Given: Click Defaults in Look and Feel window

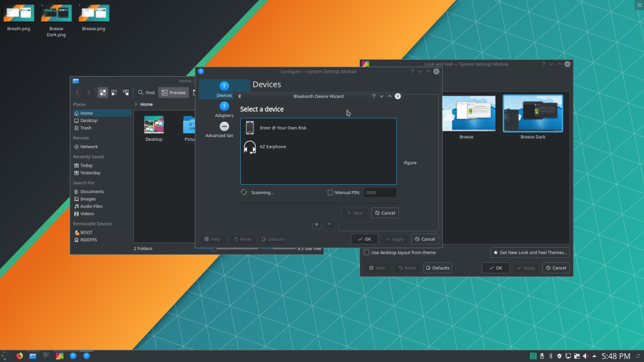Looking at the screenshot, I should click(x=438, y=268).
